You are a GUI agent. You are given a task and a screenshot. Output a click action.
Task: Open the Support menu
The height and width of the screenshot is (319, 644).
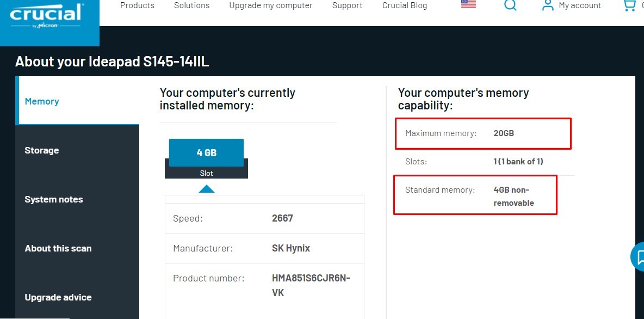(x=347, y=5)
